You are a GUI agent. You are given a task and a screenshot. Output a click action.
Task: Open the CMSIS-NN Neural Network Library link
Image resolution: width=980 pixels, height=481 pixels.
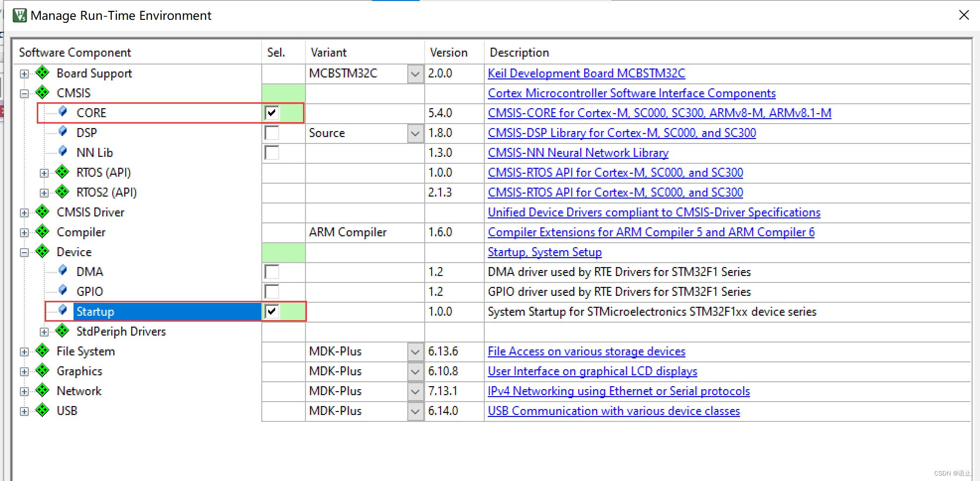(578, 153)
